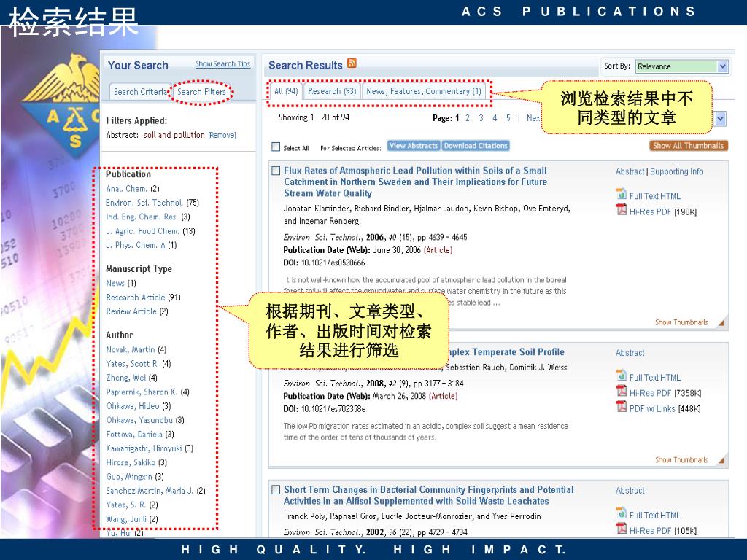The width and height of the screenshot is (747, 560).
Task: Filter by author Guo, Mingxin
Action: 128,477
